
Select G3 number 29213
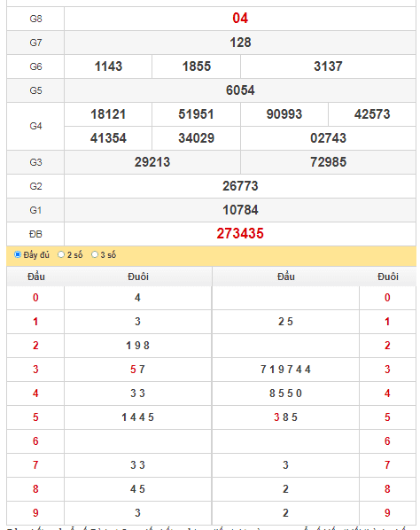click(152, 162)
